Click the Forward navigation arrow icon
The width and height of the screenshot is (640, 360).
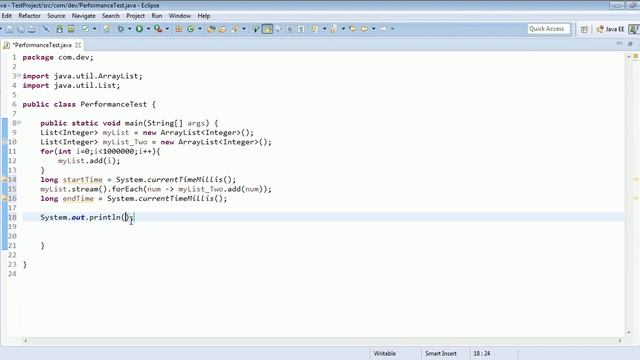point(383,29)
